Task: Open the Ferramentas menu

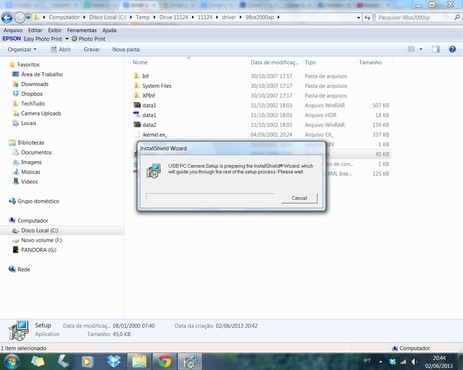Action: point(82,30)
